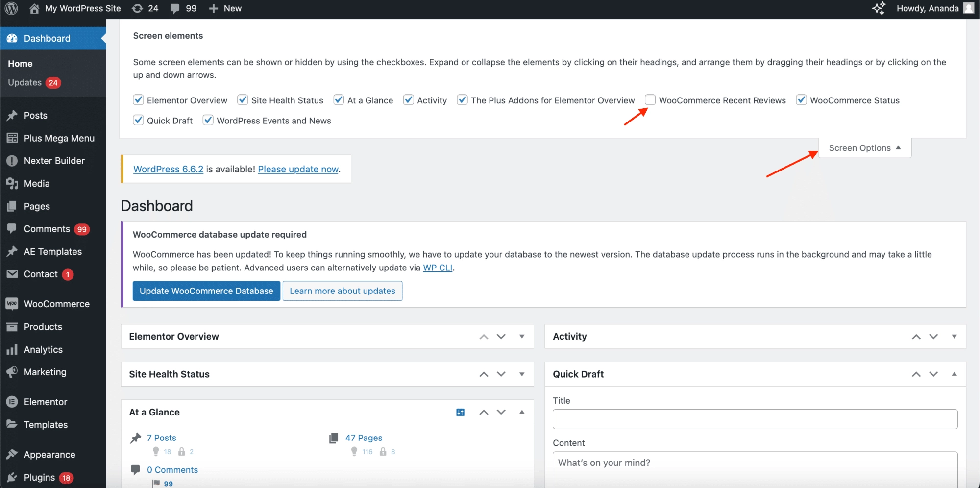Uncheck the Site Health Status checkbox
980x488 pixels.
(x=243, y=100)
